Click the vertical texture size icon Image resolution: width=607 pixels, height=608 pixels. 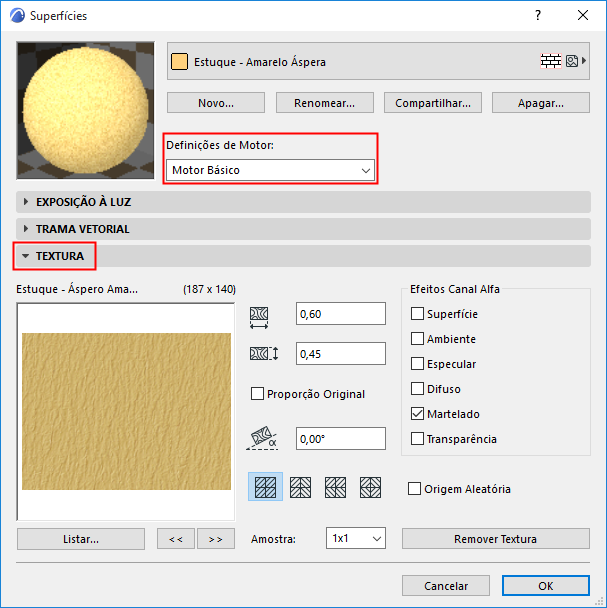tap(264, 354)
